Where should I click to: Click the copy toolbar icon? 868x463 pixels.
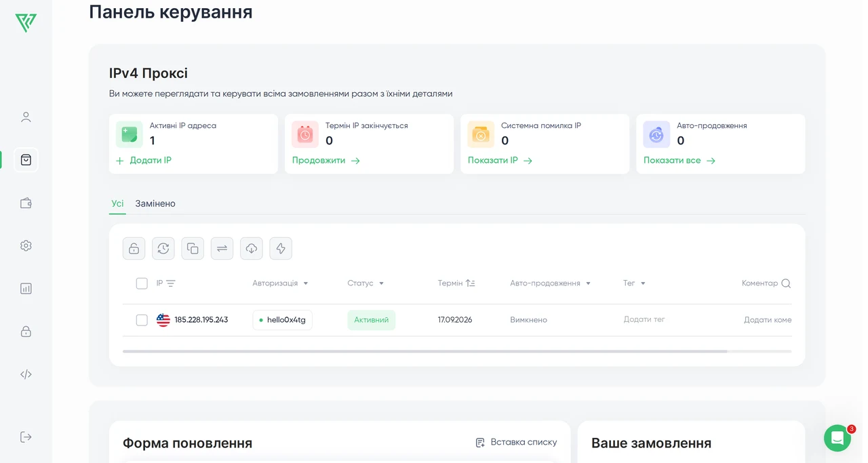click(x=193, y=248)
